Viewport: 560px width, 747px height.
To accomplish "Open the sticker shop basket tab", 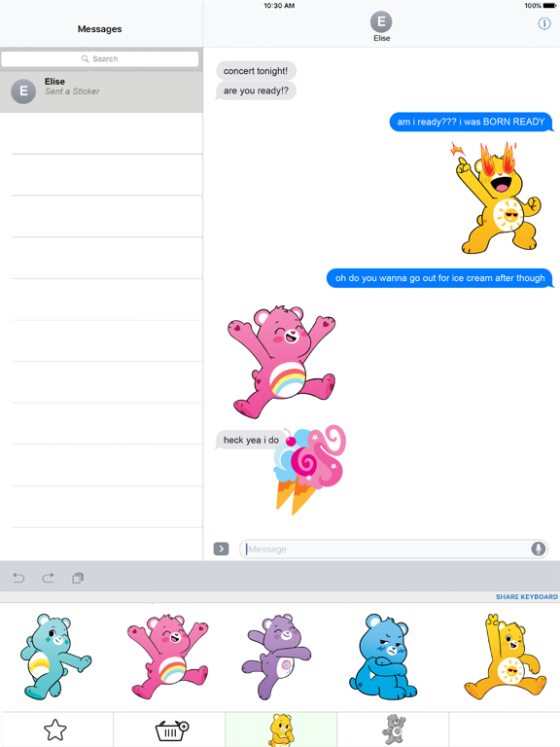I will 171,730.
